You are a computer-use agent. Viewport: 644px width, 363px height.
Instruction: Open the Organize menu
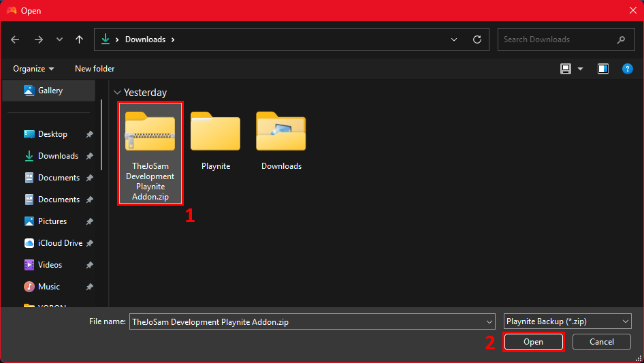[33, 69]
